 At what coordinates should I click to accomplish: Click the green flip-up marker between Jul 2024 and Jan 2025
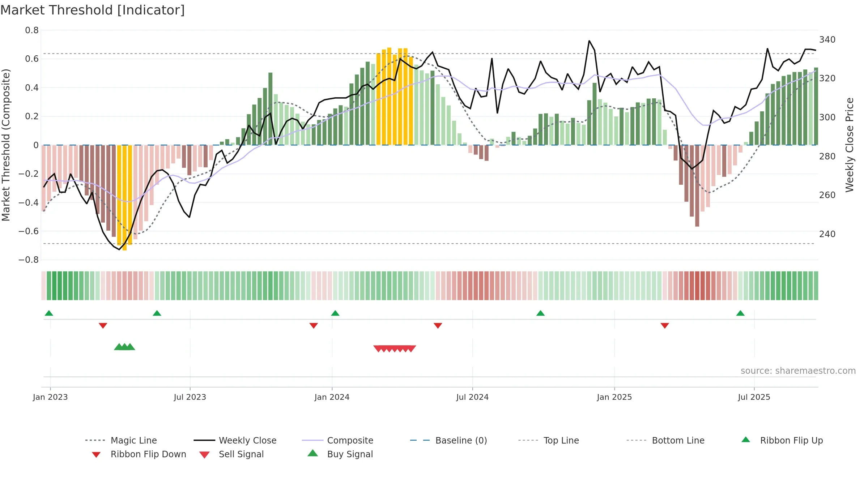[x=540, y=313]
